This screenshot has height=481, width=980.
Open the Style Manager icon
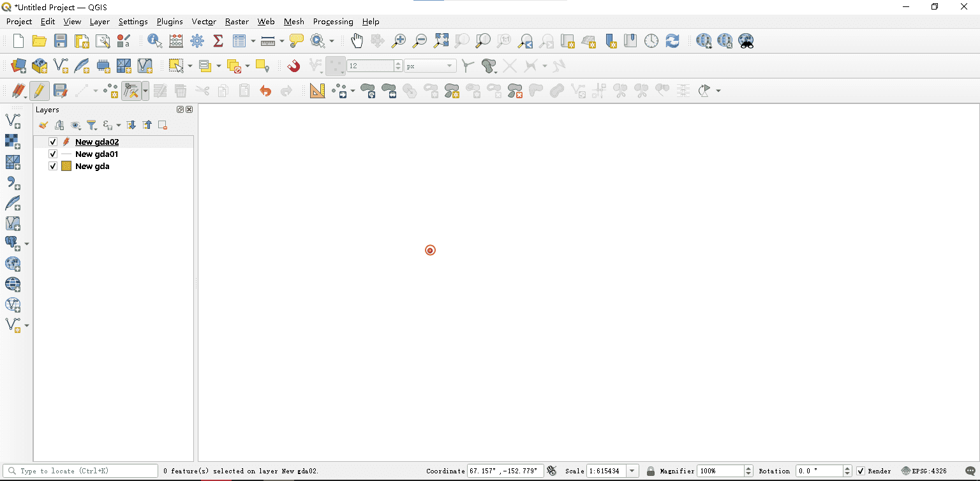click(x=124, y=41)
